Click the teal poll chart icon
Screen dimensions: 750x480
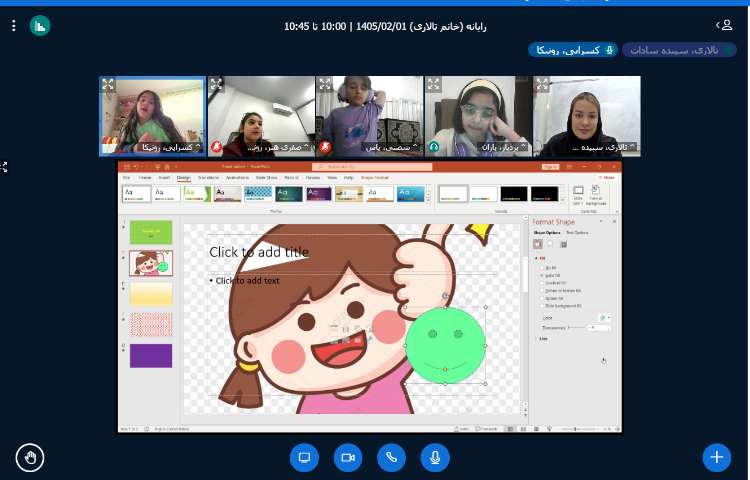pos(40,26)
